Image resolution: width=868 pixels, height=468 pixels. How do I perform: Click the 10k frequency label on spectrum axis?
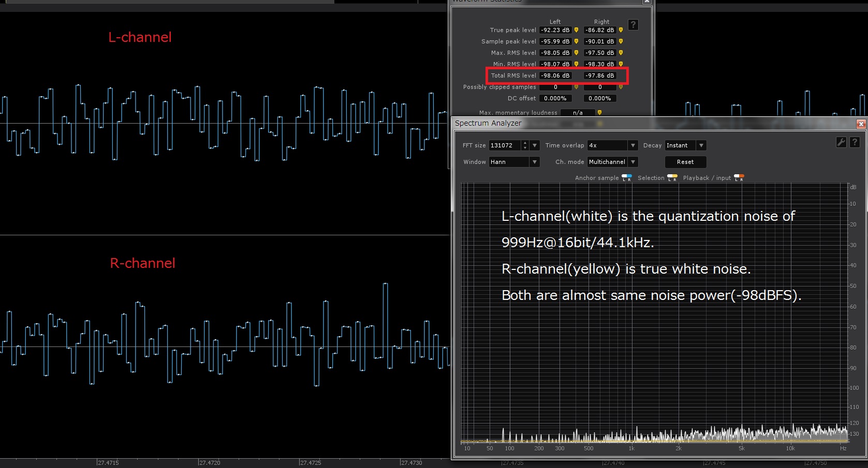coord(790,448)
